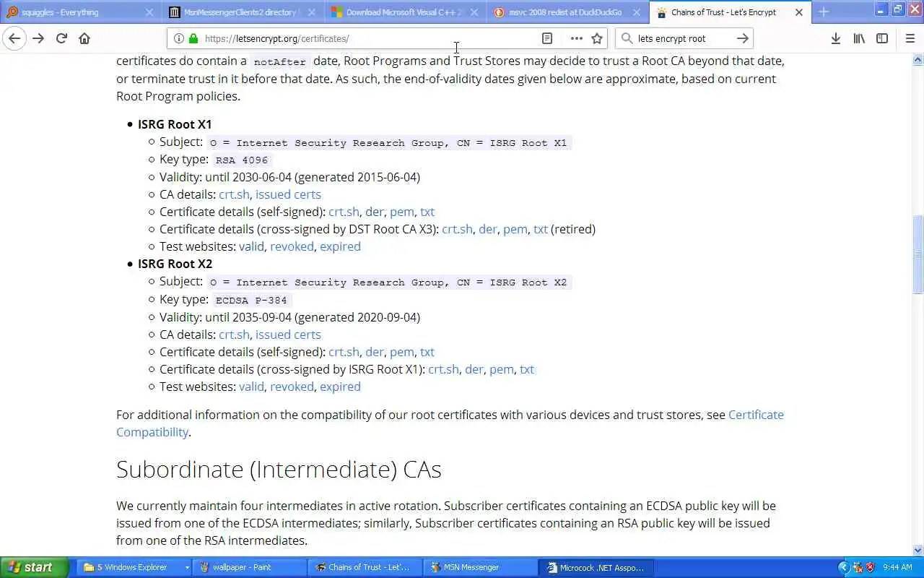Image resolution: width=924 pixels, height=578 pixels.
Task: Open X1 cross-signed DST Root crt.sh link
Action: [457, 229]
